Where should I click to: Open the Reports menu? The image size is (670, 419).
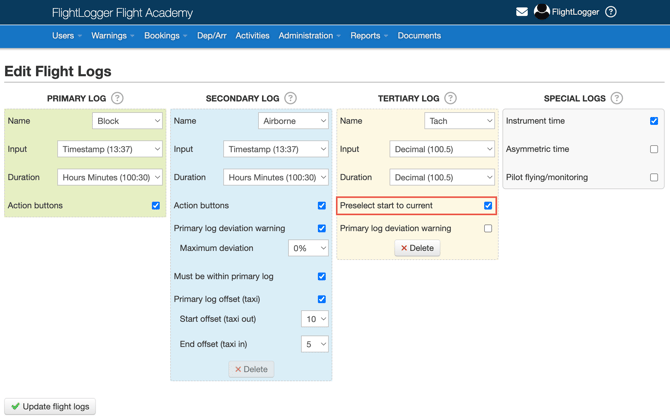(369, 36)
